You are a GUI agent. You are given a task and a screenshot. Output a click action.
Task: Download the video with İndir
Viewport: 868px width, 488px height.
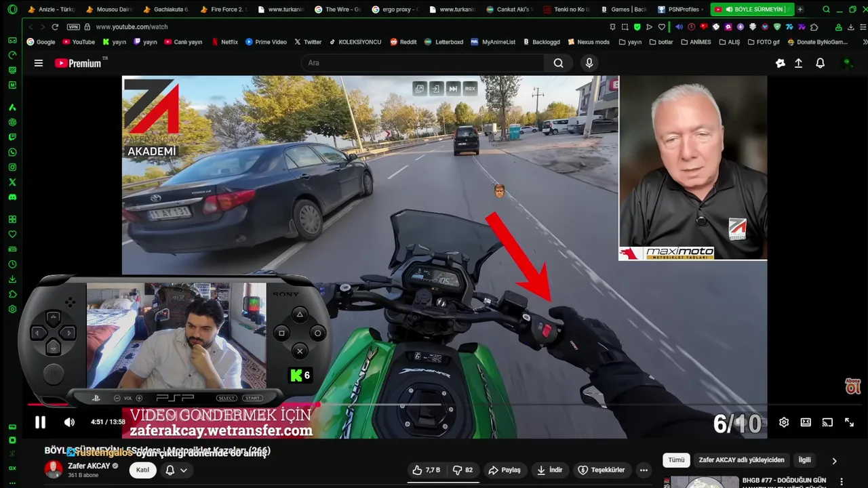pyautogui.click(x=549, y=470)
